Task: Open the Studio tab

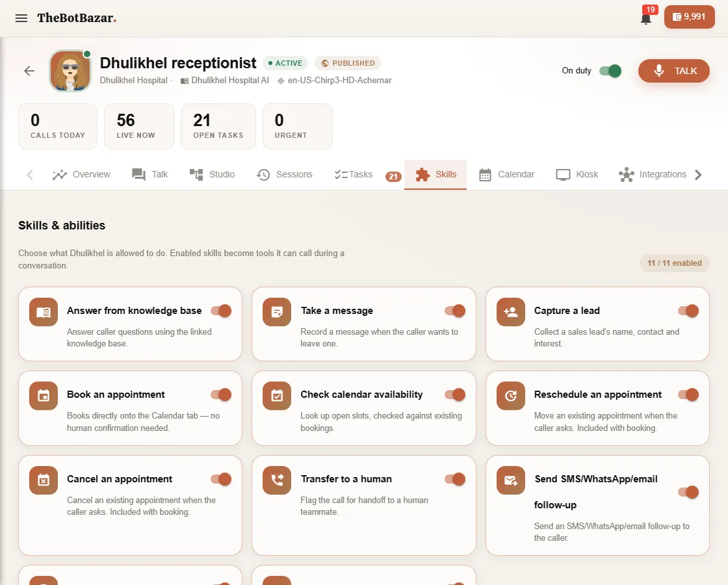Action: (x=212, y=175)
